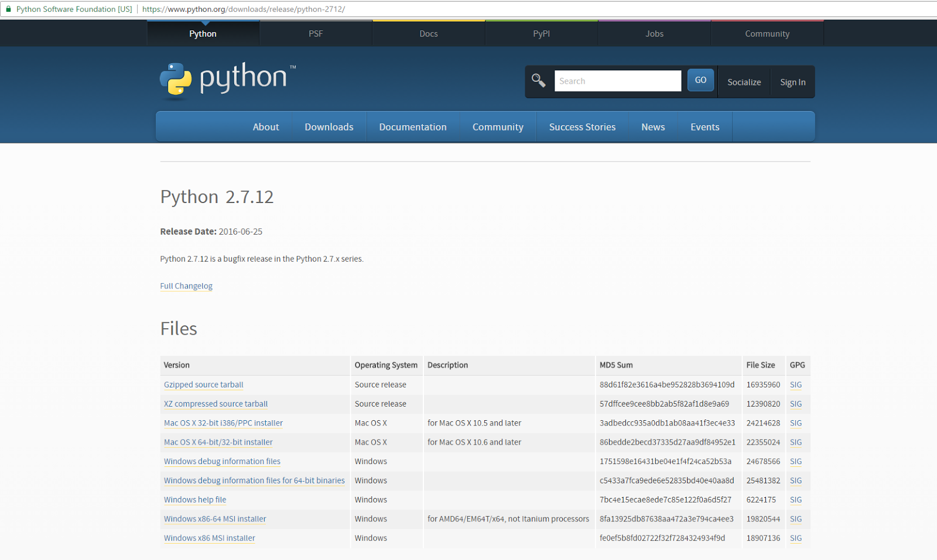Click the file size 16935960
This screenshot has width=937, height=560.
point(763,384)
